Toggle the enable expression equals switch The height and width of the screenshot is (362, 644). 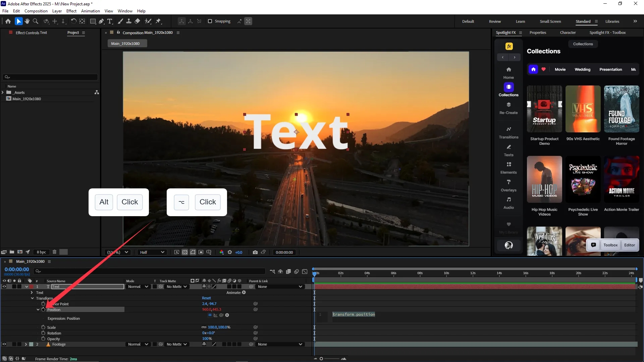[x=210, y=315]
